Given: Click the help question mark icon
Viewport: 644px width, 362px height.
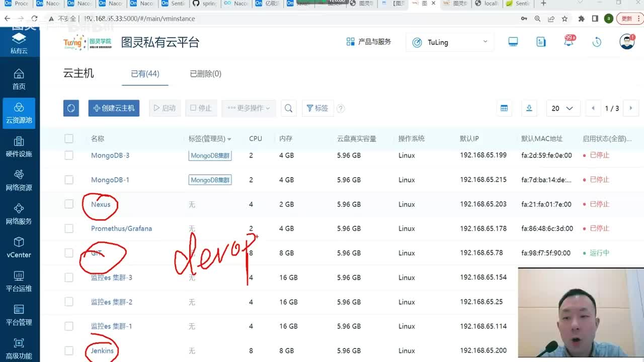Looking at the screenshot, I should tap(341, 108).
